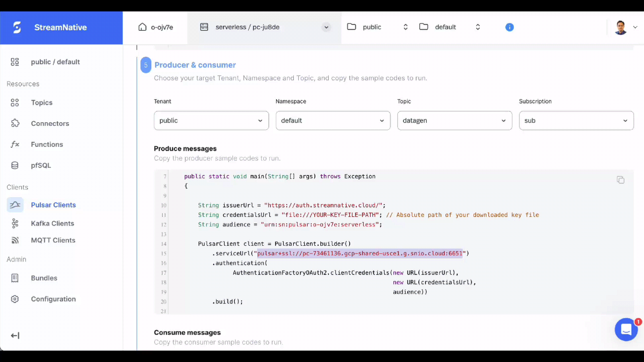This screenshot has height=362, width=644.
Task: Click the serverless instance server icon
Action: (x=204, y=27)
